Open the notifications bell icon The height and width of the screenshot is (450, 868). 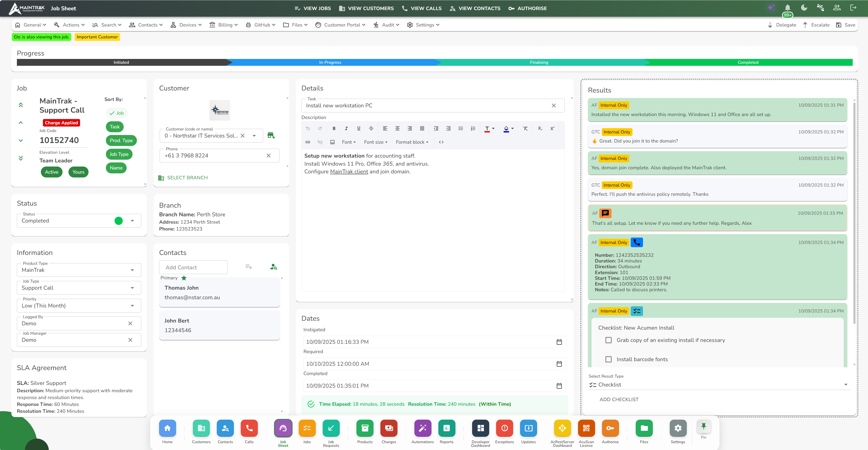[787, 8]
